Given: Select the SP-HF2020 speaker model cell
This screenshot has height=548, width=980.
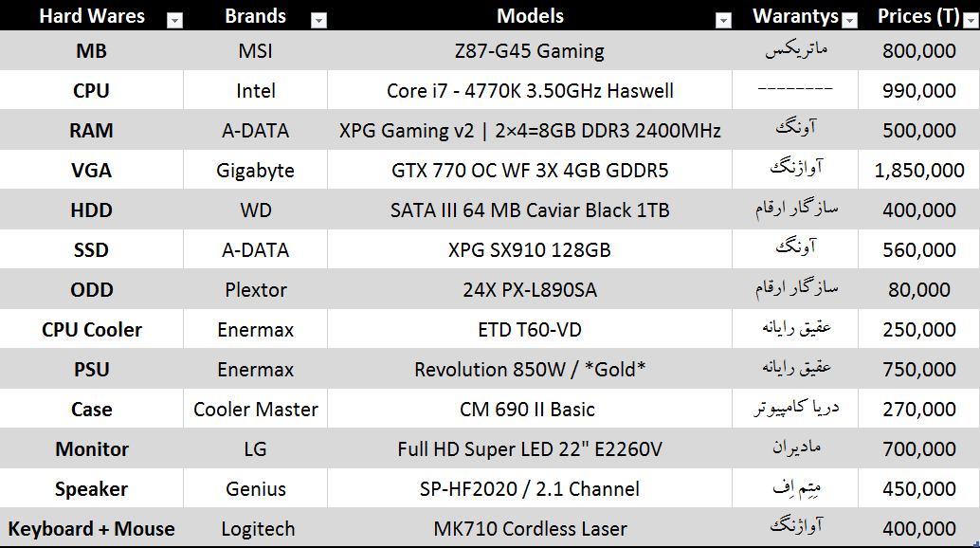Looking at the screenshot, I should tap(529, 489).
